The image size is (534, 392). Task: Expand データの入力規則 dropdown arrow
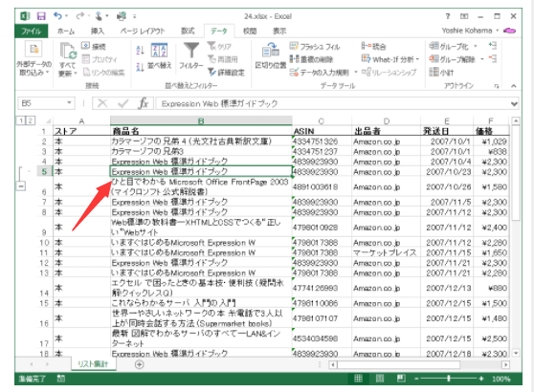pyautogui.click(x=356, y=72)
